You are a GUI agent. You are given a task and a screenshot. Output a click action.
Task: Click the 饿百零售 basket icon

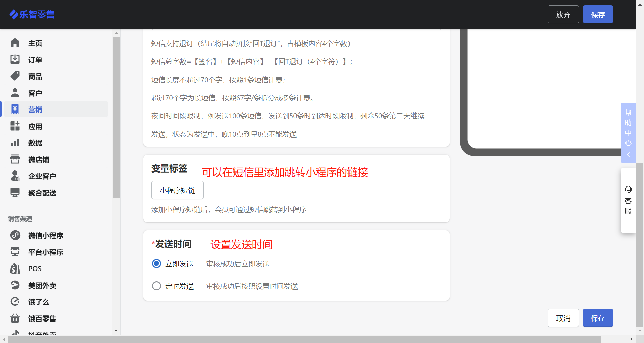click(15, 318)
